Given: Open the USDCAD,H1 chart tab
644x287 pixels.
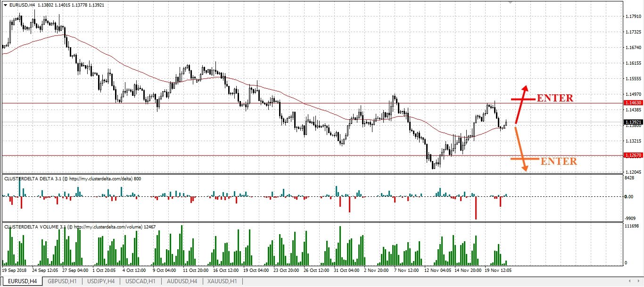Looking at the screenshot, I should [x=140, y=281].
